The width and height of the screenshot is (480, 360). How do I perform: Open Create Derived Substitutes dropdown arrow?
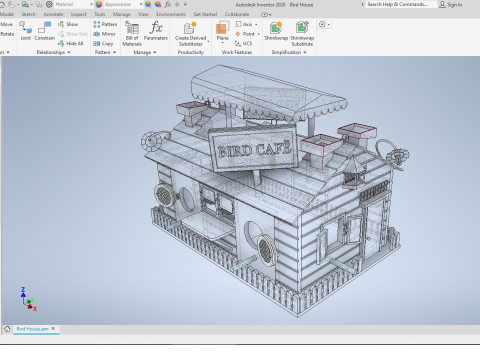208,41
